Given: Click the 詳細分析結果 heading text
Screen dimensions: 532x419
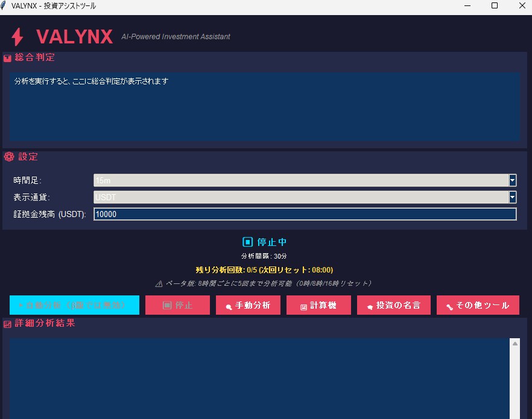Looking at the screenshot, I should coord(45,323).
